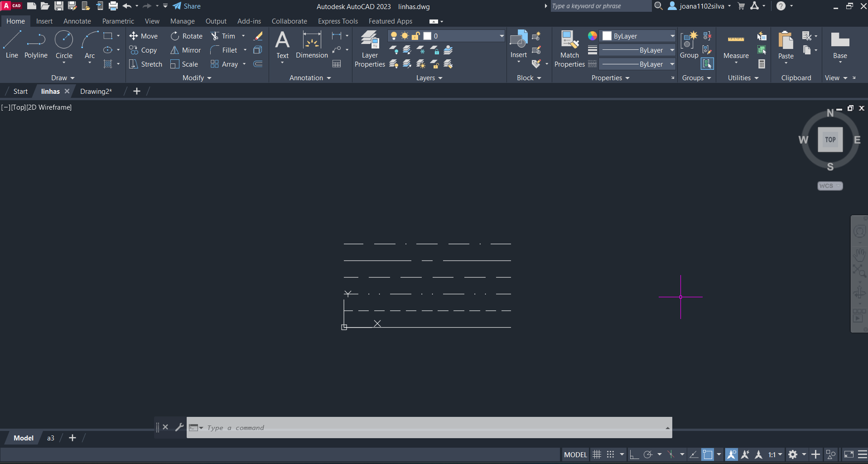The width and height of the screenshot is (868, 464).
Task: Open Layer Properties manager
Action: (x=370, y=48)
